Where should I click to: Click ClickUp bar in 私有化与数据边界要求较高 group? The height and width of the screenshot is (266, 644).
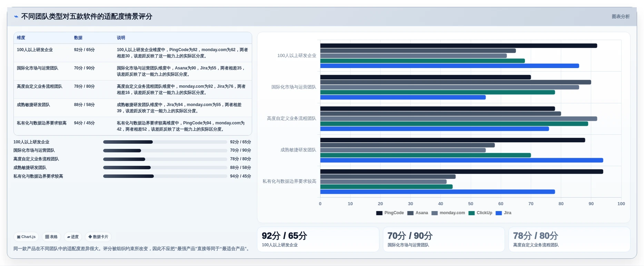(386, 187)
